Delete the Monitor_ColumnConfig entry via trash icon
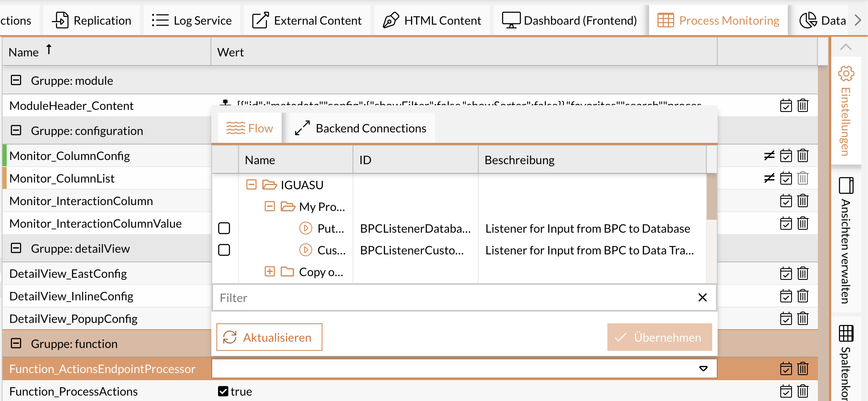The width and height of the screenshot is (868, 401). [803, 155]
